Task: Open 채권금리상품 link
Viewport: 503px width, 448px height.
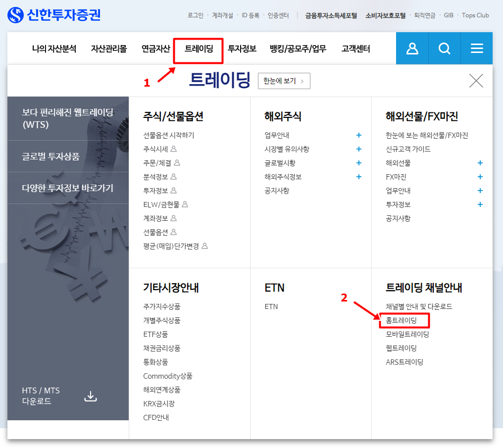Action: click(162, 348)
